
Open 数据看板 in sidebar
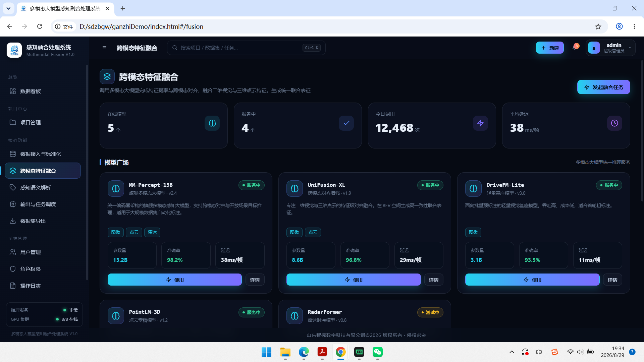(x=43, y=91)
